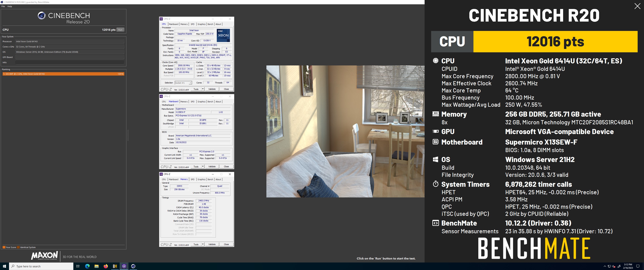Viewport: 644px width, 270px height.
Task: Open the Windows Ink Workspace pen icon
Action: (619, 266)
